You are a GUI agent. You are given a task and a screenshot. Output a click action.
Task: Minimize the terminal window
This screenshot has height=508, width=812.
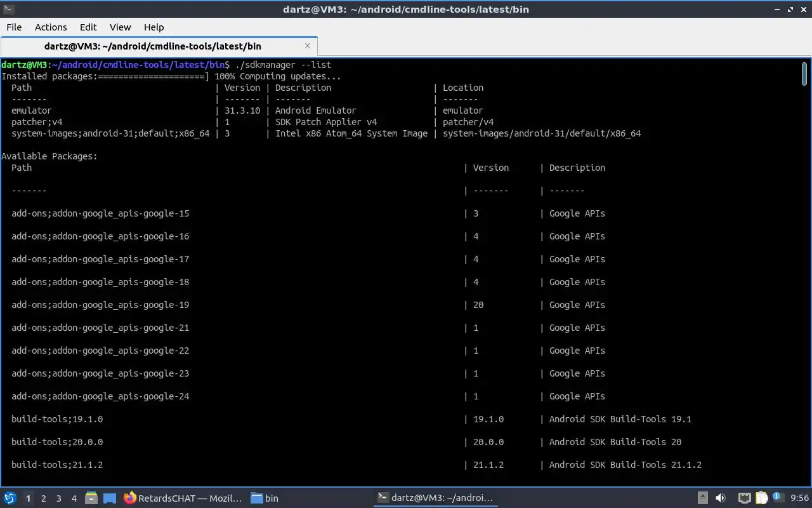pos(778,10)
